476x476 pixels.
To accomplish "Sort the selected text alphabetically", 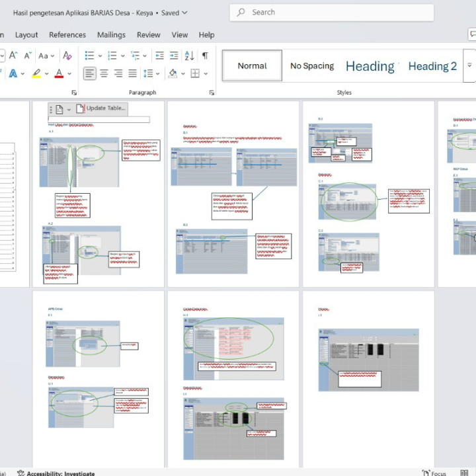I will (189, 56).
